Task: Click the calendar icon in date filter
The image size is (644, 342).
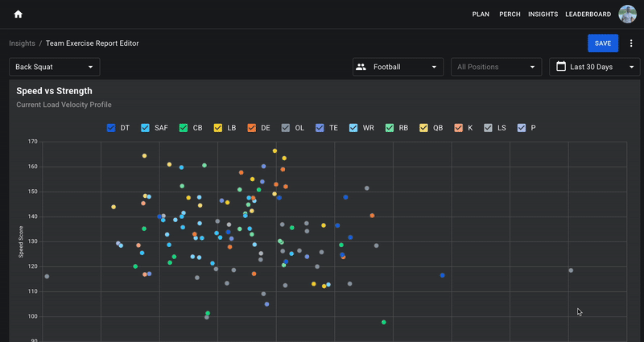Action: click(560, 67)
